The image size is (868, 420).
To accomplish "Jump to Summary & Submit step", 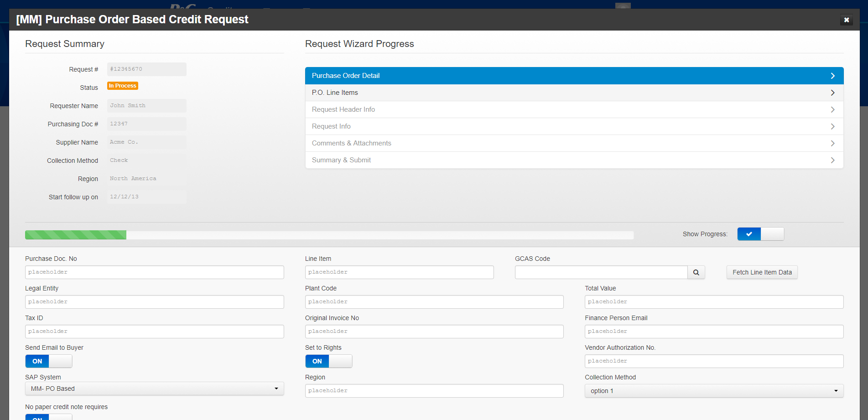I will (x=574, y=160).
